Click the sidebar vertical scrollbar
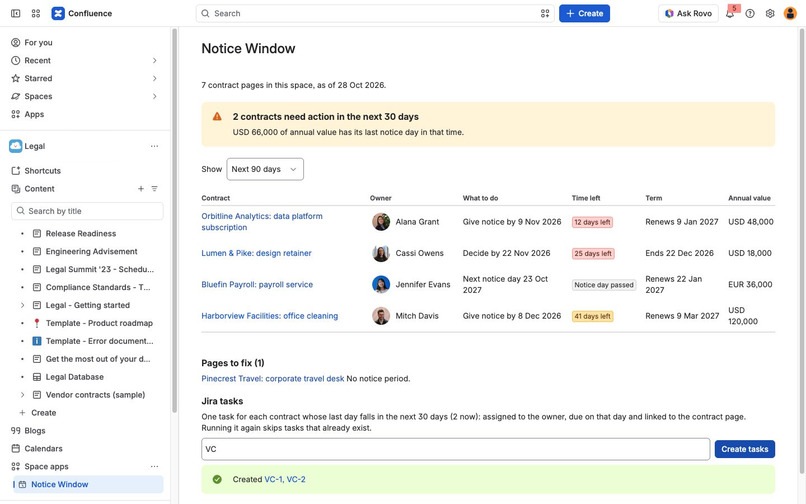The height and width of the screenshot is (504, 806). click(174, 221)
